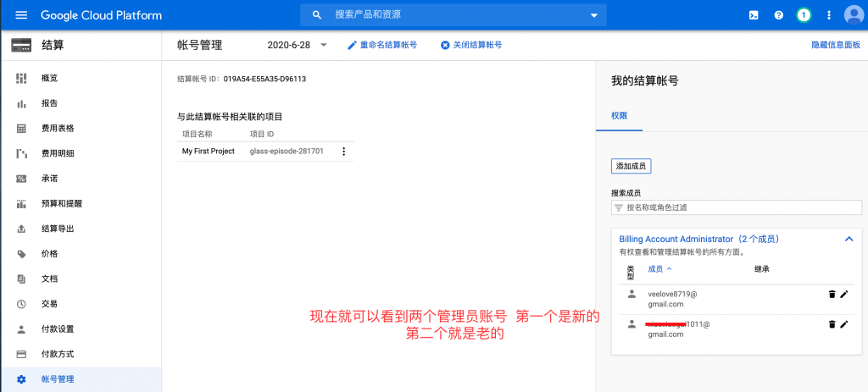Open the hamburger navigation menu

(21, 15)
